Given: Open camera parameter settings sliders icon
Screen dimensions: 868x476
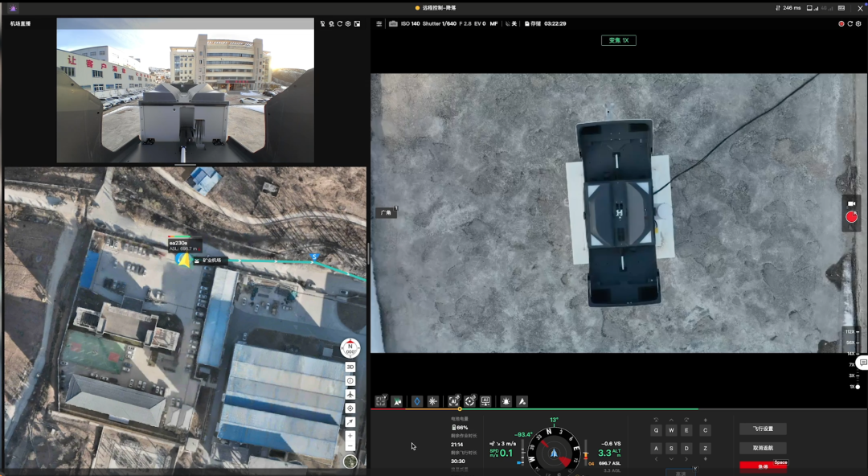Looking at the screenshot, I should pos(379,24).
